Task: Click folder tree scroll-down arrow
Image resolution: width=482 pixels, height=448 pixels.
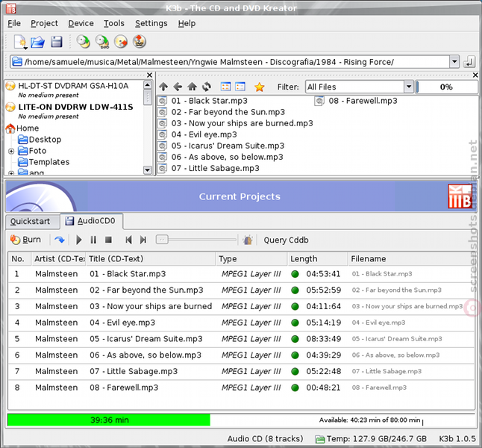Action: [x=148, y=169]
